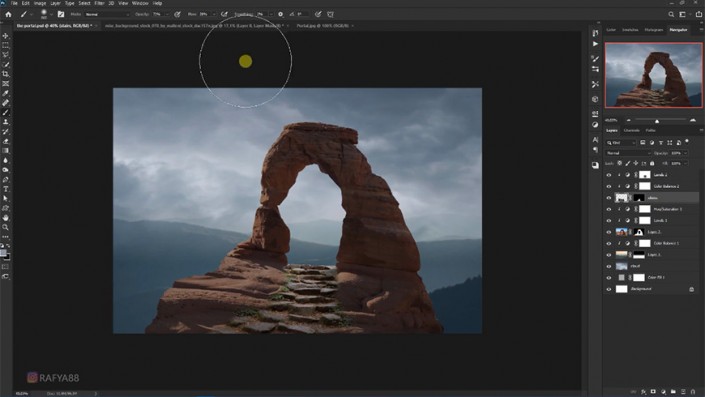Open the search icon at top right
The width and height of the screenshot is (705, 397).
(x=671, y=14)
